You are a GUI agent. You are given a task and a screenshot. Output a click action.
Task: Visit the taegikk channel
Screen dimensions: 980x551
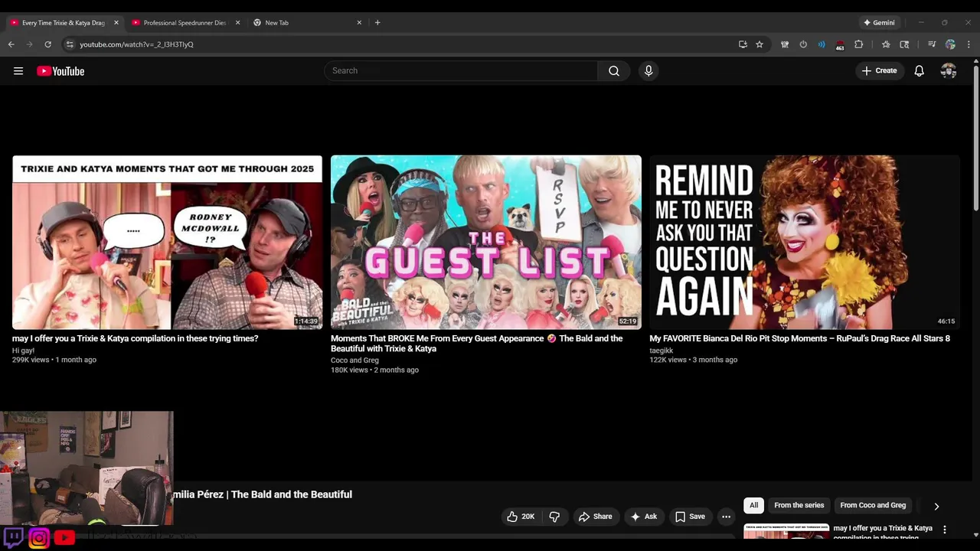pyautogui.click(x=661, y=350)
